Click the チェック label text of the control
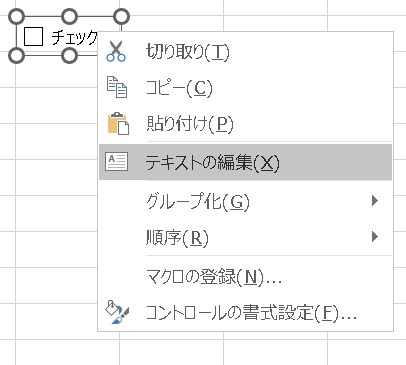406x365 pixels. point(74,37)
